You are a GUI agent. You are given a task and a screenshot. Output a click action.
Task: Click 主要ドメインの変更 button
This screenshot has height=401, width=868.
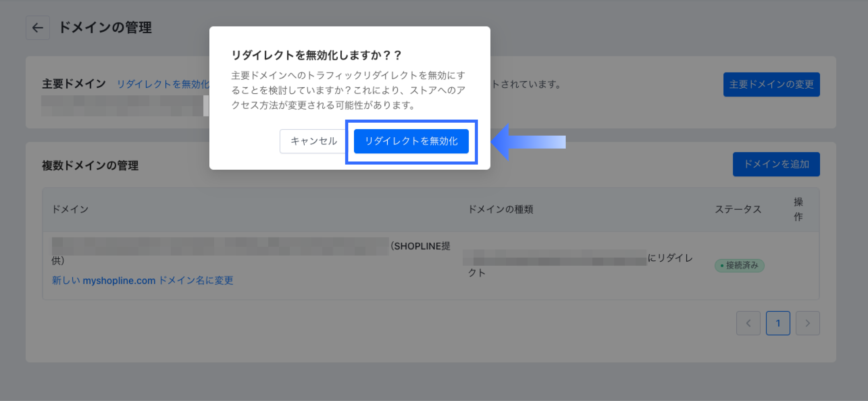(x=771, y=84)
